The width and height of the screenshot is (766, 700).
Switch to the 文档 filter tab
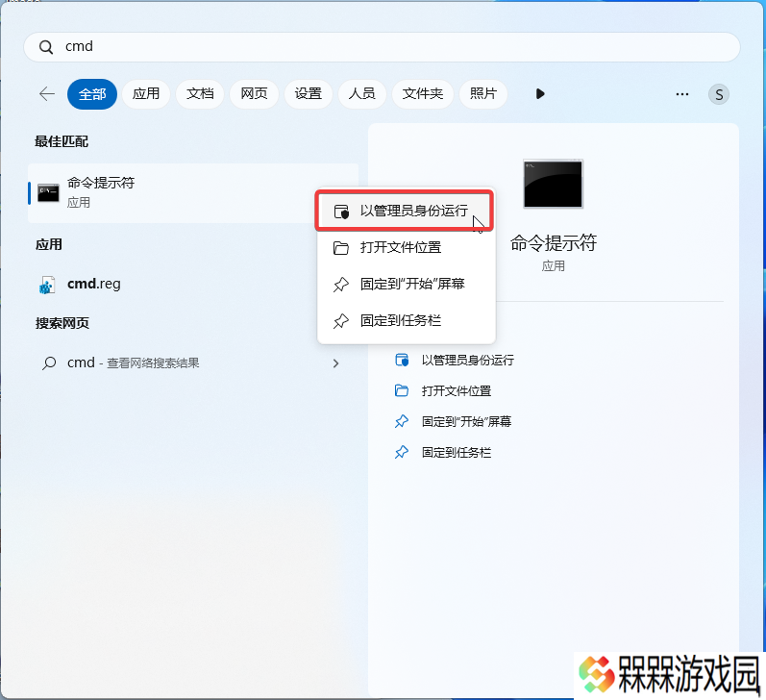(x=200, y=94)
